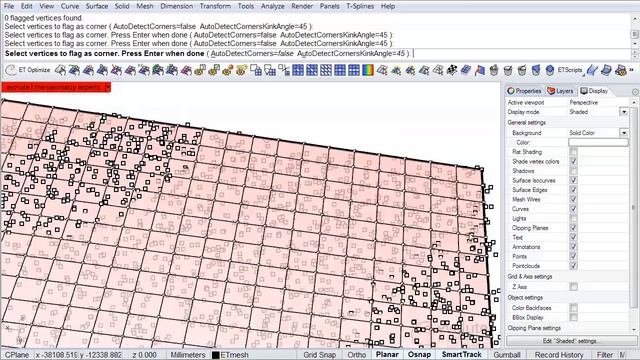This screenshot has width=640, height=360.
Task: Enable the Color Backfaces checkbox
Action: [x=573, y=308]
